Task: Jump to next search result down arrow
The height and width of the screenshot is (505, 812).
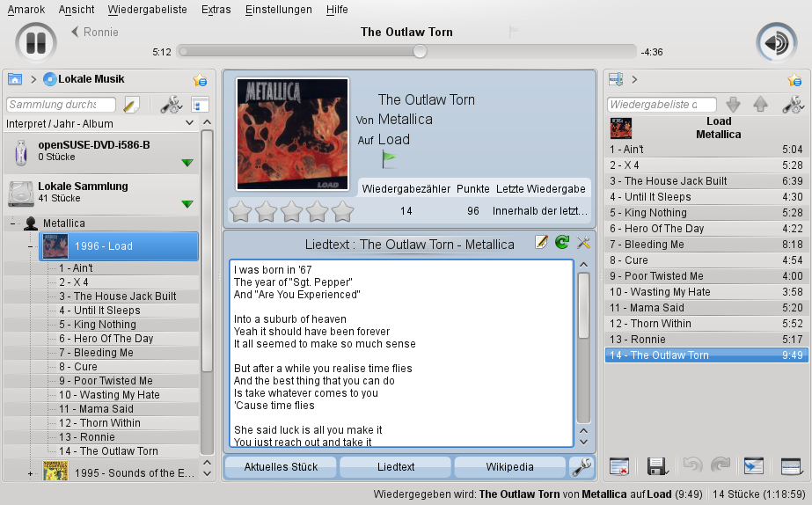Action: (734, 105)
